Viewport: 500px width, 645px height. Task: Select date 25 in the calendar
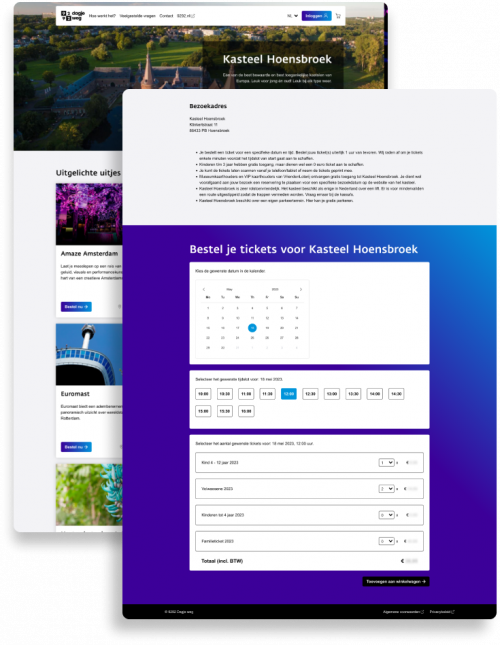(x=252, y=338)
